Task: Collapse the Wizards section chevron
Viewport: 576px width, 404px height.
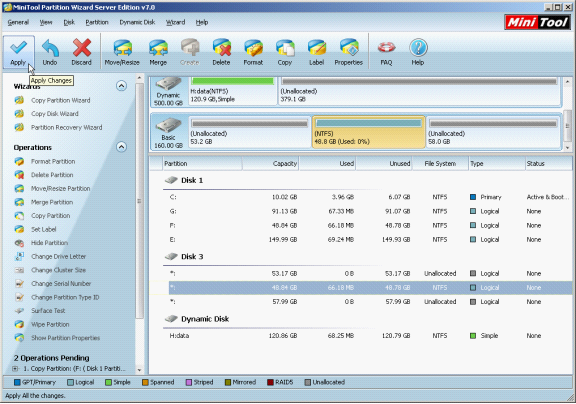Action: point(121,86)
